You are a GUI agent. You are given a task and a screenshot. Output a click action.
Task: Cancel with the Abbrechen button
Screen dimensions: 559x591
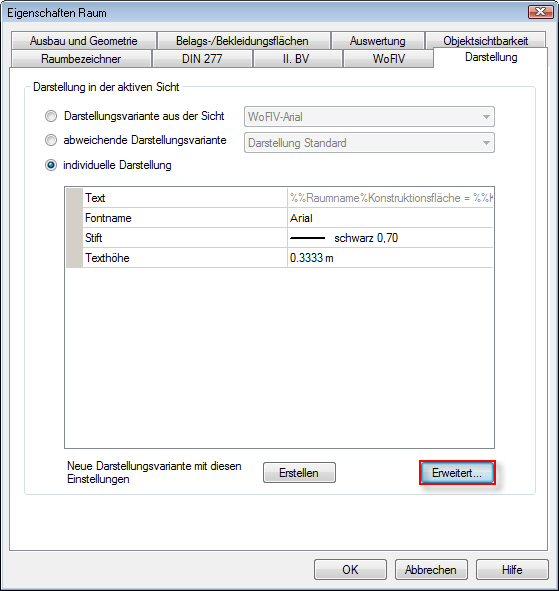point(431,570)
